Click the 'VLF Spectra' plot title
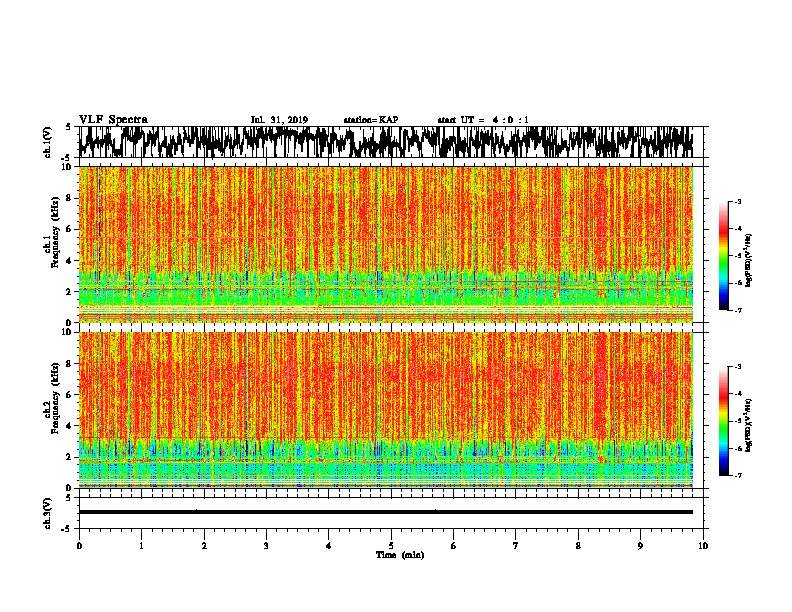Screen dimensions: 792x612 [113, 120]
